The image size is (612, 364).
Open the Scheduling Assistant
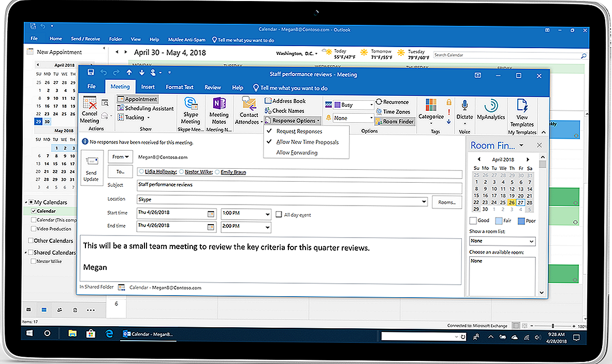pos(145,108)
